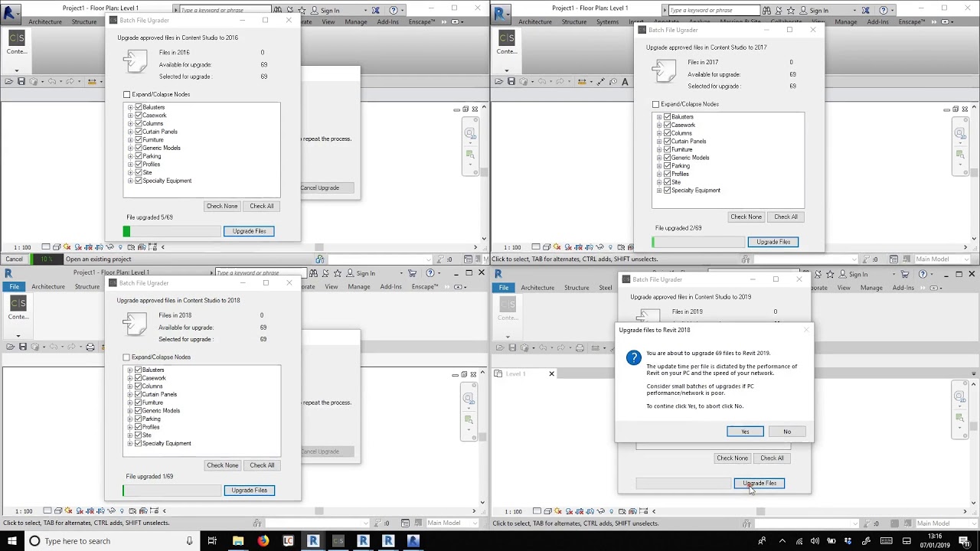Expand the Furniture node in the 2017 upgrader
This screenshot has width=980, height=551.
[659, 150]
